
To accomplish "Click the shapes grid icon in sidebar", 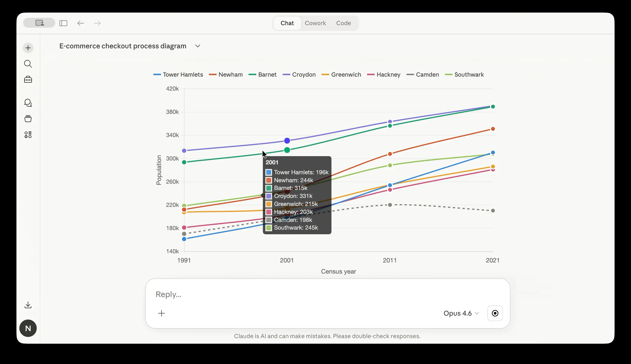I will (28, 135).
